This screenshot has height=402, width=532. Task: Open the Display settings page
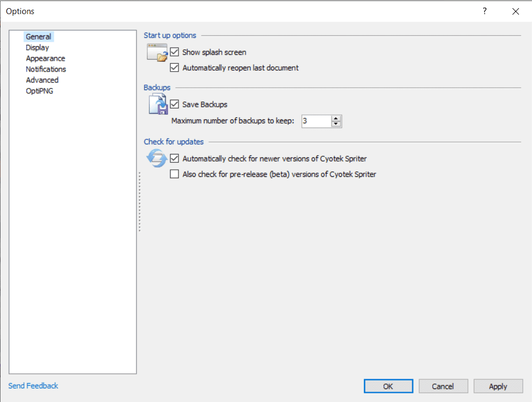tap(37, 48)
